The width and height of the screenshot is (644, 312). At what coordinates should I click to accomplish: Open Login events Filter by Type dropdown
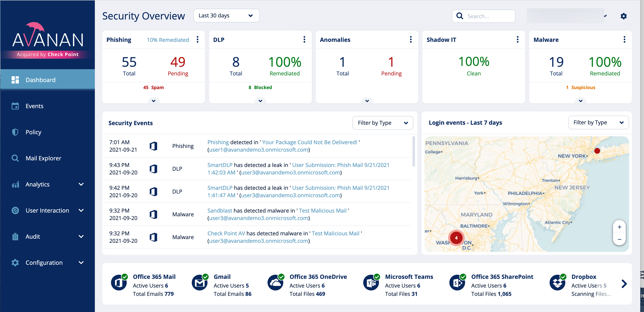click(x=598, y=123)
